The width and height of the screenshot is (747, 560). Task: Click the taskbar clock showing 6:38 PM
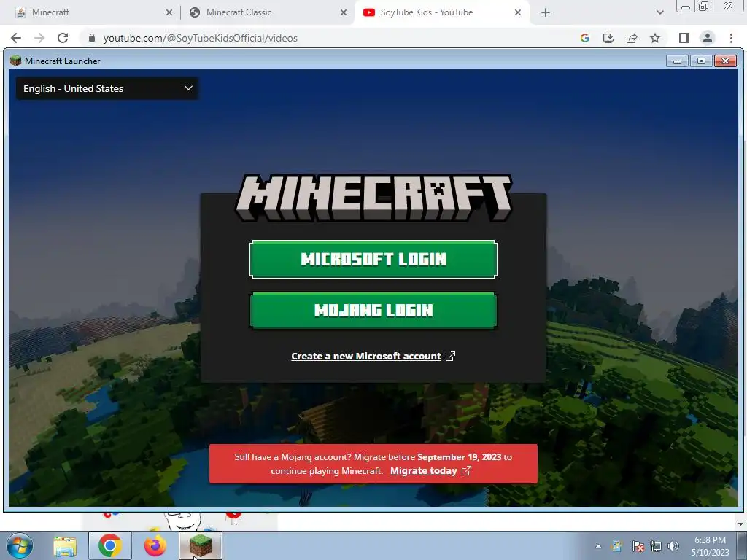coord(711,546)
